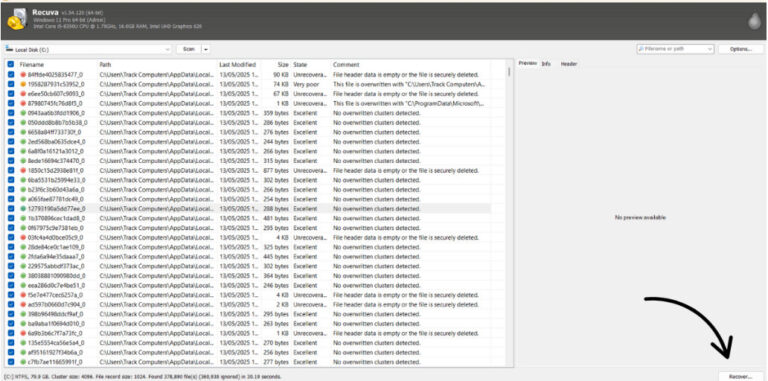Click the green status dot of file b23f6c3b60d43a6a_0
This screenshot has width=768, height=381.
(23, 190)
